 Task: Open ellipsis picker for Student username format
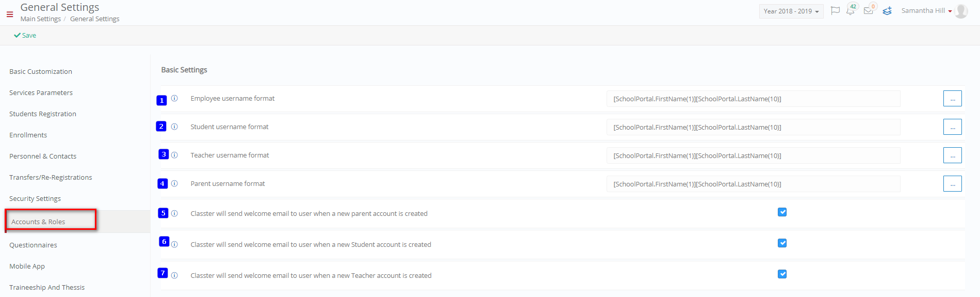point(952,127)
